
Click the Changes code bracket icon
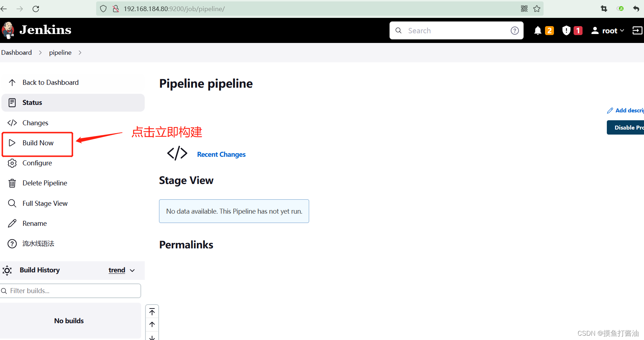(x=12, y=123)
